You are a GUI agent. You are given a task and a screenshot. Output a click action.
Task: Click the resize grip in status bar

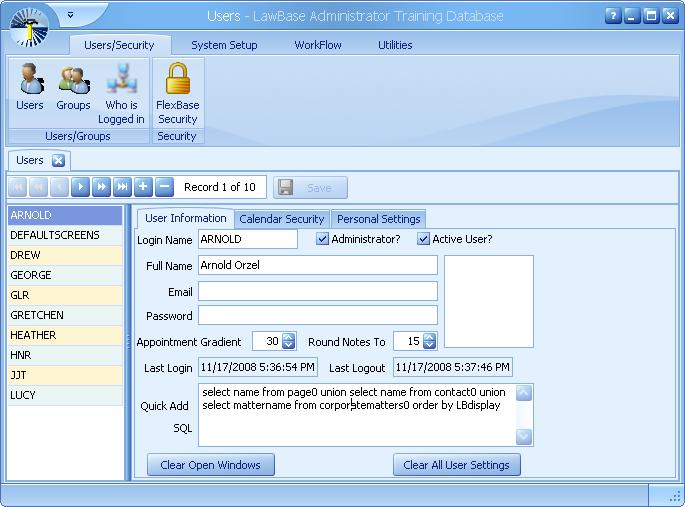coord(676,497)
